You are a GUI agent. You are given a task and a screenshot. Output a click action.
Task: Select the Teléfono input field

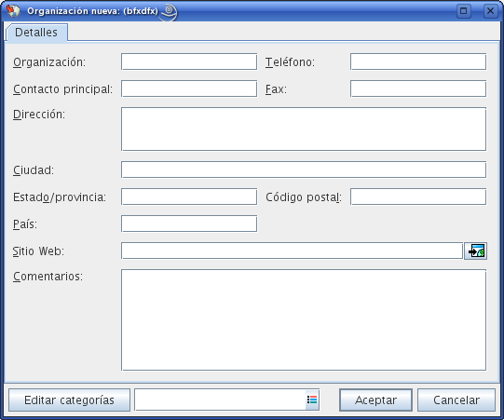point(418,61)
